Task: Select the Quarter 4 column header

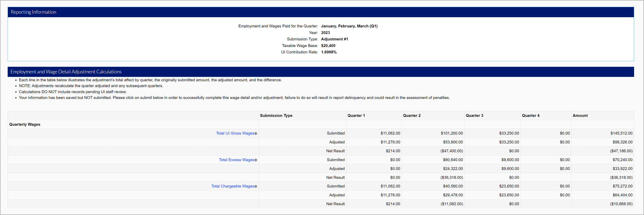Action: (x=530, y=116)
